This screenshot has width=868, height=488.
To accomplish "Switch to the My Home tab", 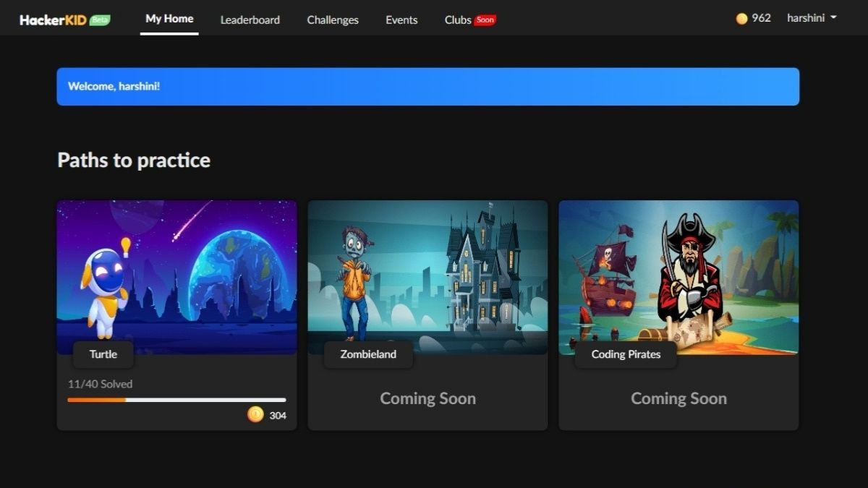I will 169,19.
